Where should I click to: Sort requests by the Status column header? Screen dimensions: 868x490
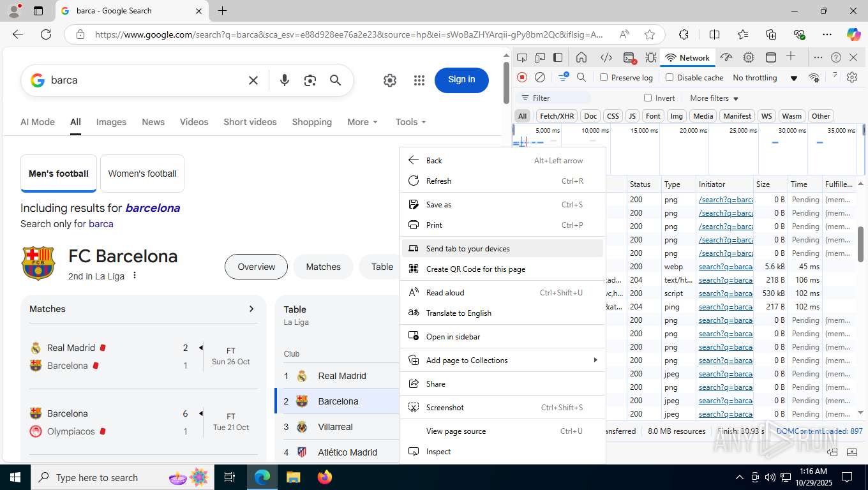(644, 184)
